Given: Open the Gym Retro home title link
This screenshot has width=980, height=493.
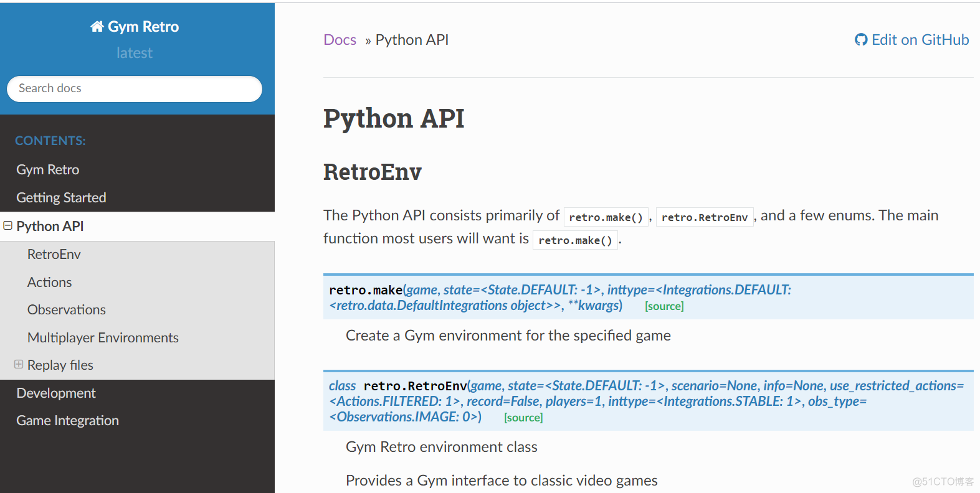Looking at the screenshot, I should [135, 27].
